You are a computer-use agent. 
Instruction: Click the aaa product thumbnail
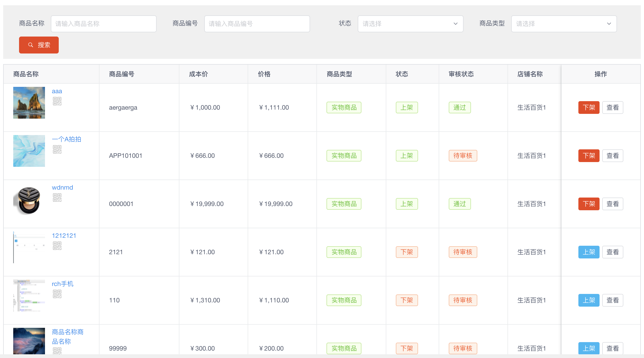pyautogui.click(x=29, y=103)
